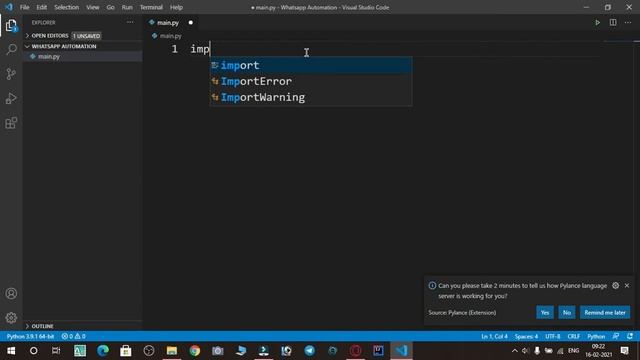Click the ENG language indicator
The image size is (640, 360).
point(573,351)
